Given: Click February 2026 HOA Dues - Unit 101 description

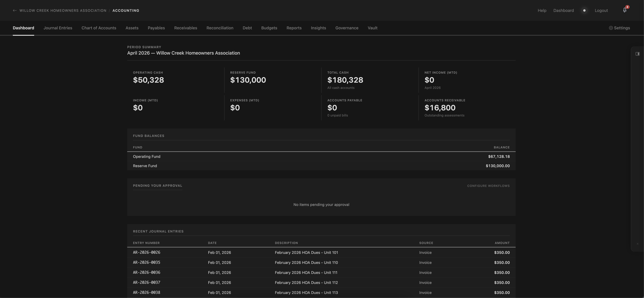Looking at the screenshot, I should click(x=306, y=253).
